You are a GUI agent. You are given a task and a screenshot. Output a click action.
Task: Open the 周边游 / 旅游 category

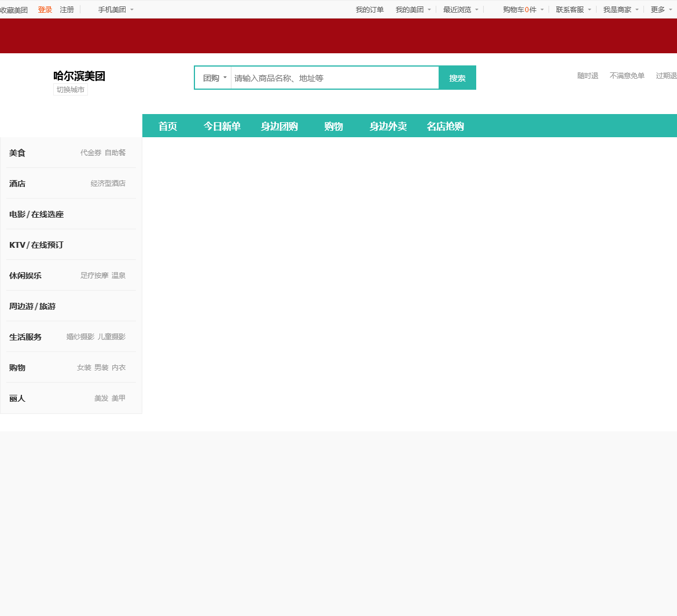click(x=32, y=306)
